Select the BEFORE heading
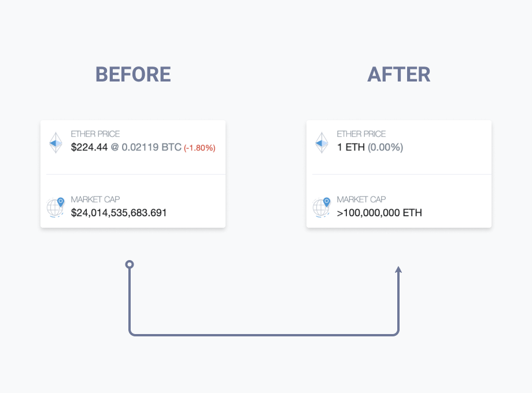 point(133,75)
